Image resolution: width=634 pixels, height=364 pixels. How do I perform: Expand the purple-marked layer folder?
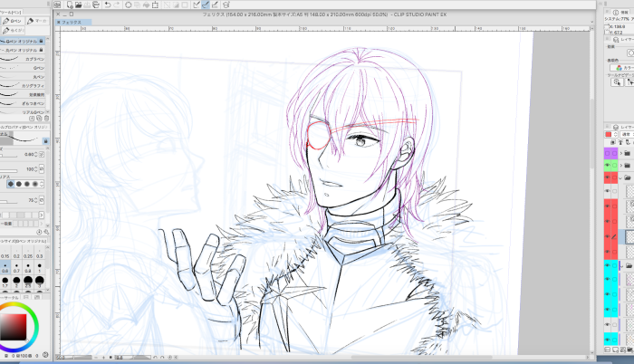pyautogui.click(x=621, y=153)
